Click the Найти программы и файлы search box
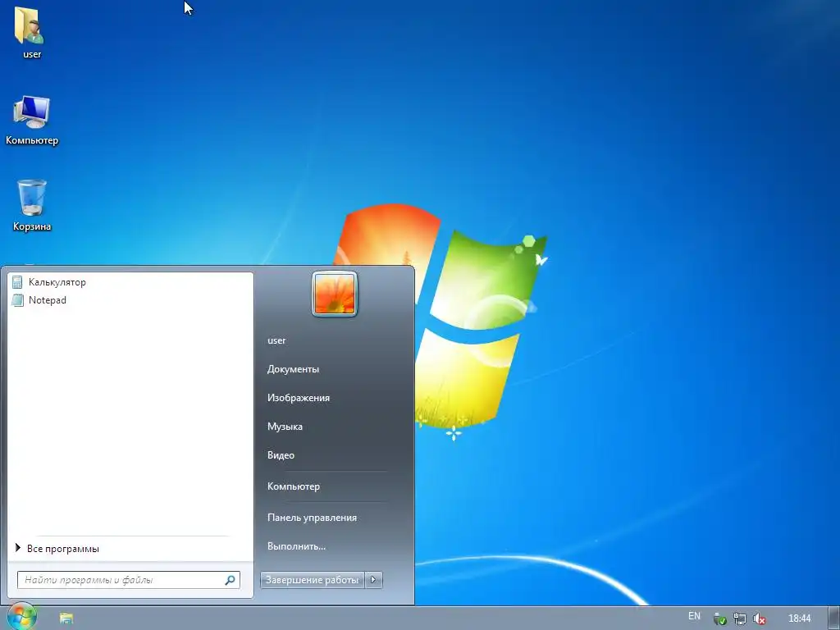The image size is (840, 630). (x=129, y=580)
